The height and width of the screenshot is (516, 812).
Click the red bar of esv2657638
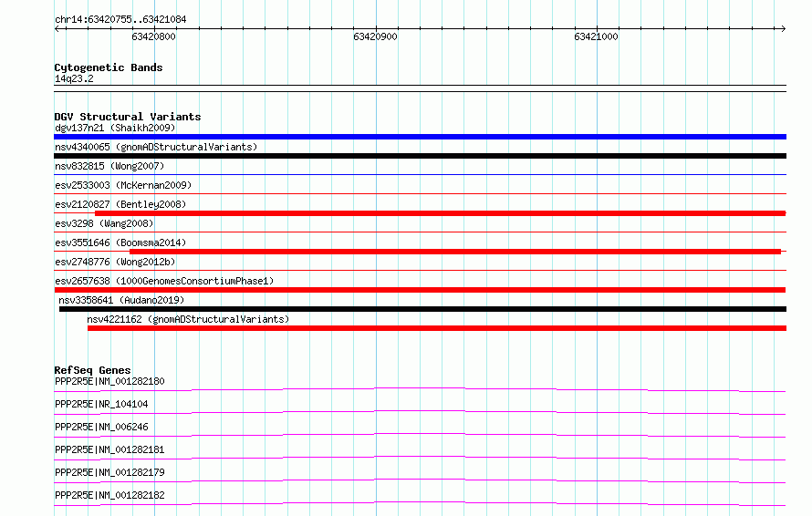coord(420,290)
